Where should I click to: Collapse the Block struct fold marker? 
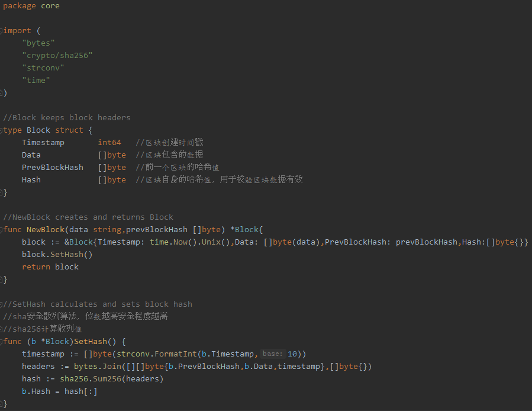coord(1,130)
